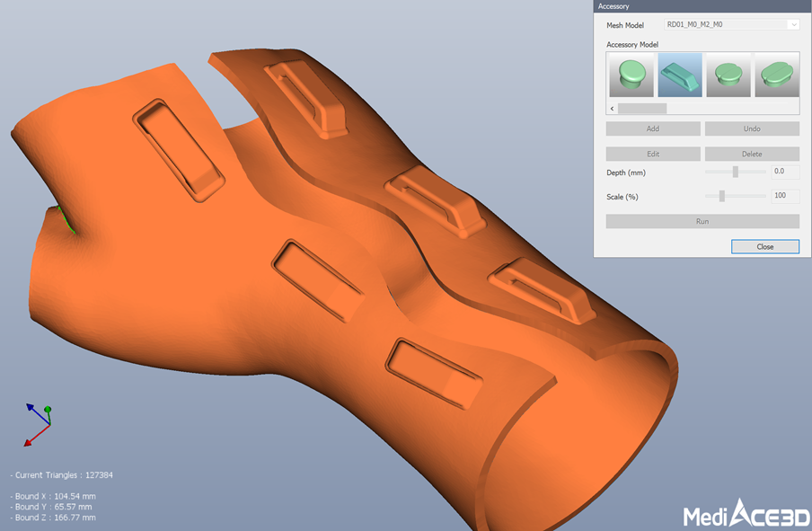Click the Undo button

752,128
